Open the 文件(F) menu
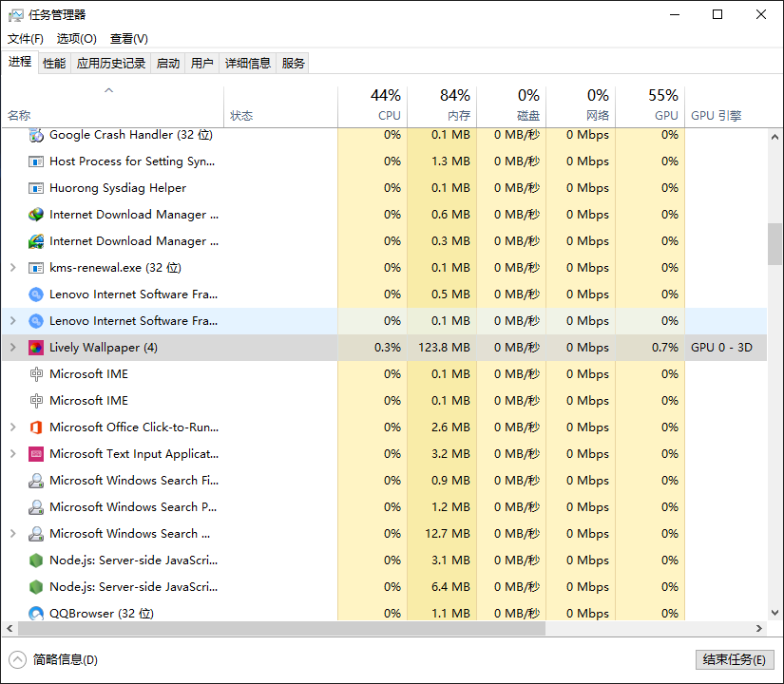The image size is (784, 684). coord(26,39)
